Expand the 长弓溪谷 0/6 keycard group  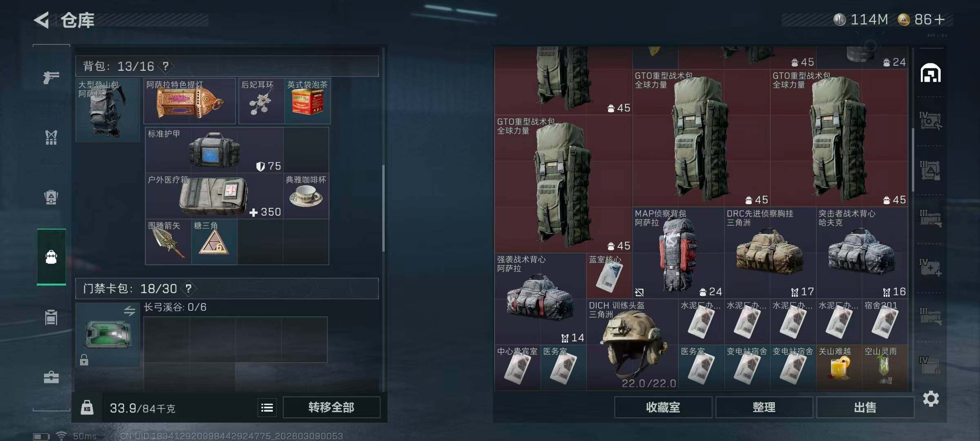coord(175,307)
